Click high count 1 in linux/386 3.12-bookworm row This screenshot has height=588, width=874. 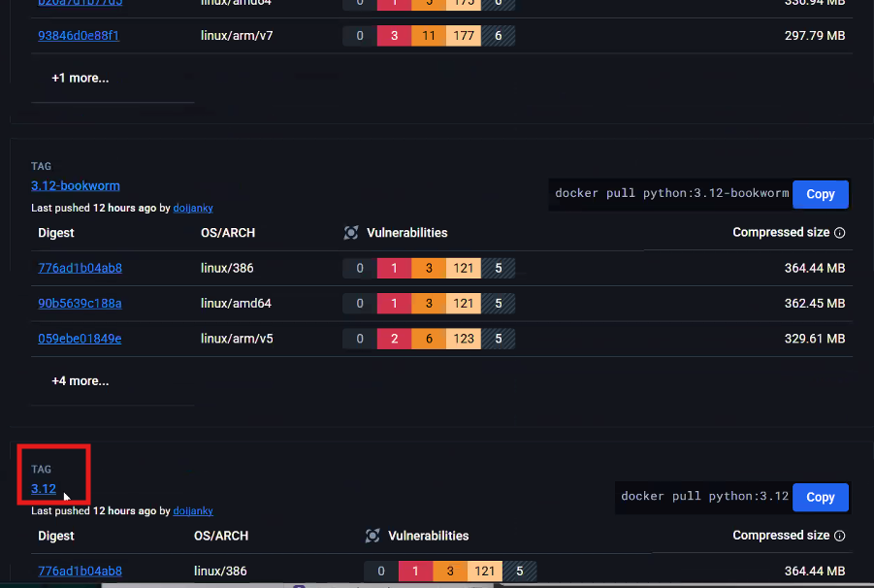pos(395,268)
